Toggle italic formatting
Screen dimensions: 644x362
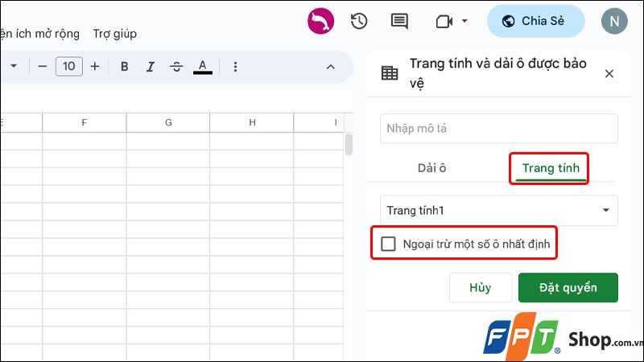[x=151, y=67]
